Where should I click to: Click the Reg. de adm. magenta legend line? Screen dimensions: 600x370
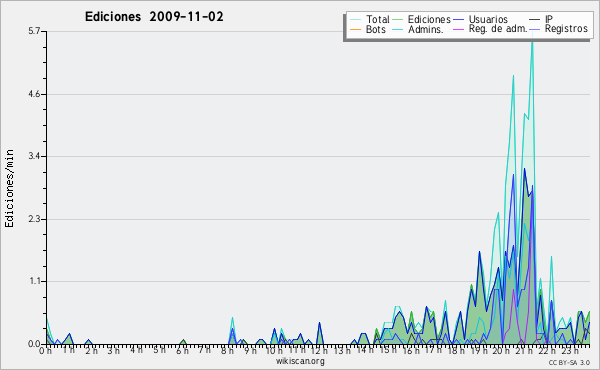pyautogui.click(x=458, y=29)
